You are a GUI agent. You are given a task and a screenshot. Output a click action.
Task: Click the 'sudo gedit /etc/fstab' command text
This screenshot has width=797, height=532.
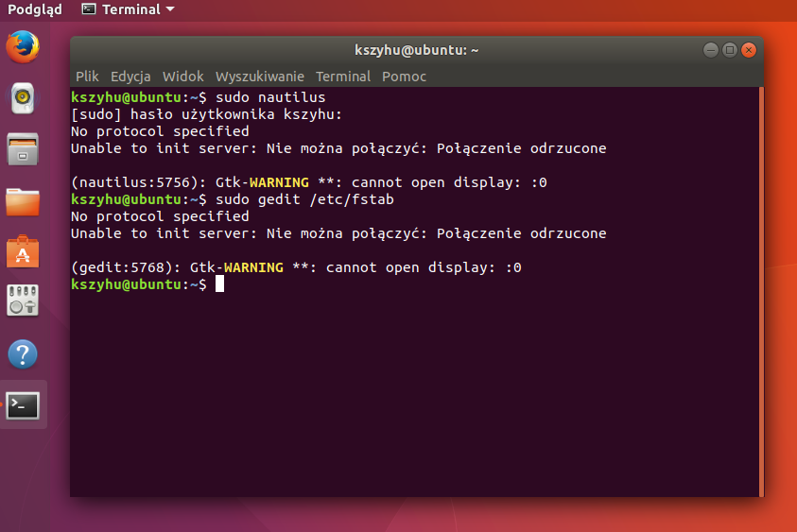pyautogui.click(x=304, y=199)
